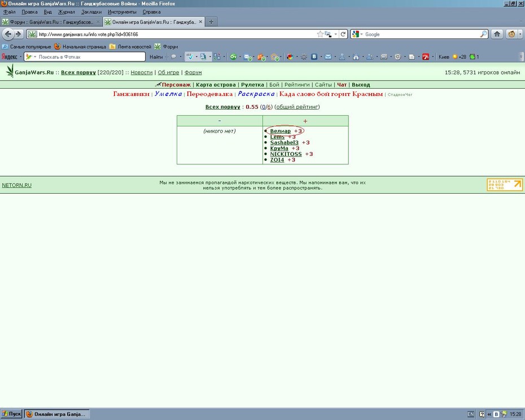525x420 pixels.
Task: Click the orange counter badge in footer
Action: coord(505,185)
